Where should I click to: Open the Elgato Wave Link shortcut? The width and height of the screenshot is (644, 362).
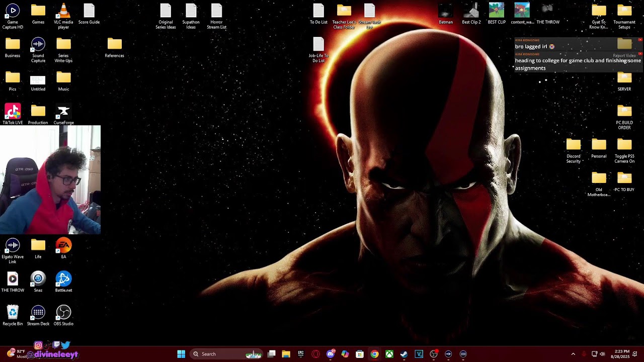tap(13, 251)
